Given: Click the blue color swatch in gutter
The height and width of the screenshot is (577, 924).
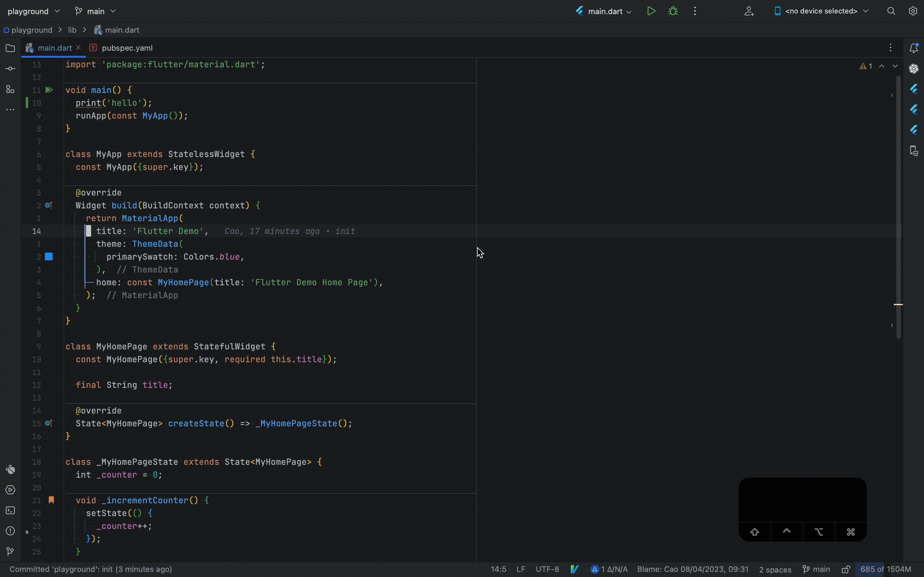Looking at the screenshot, I should point(49,256).
